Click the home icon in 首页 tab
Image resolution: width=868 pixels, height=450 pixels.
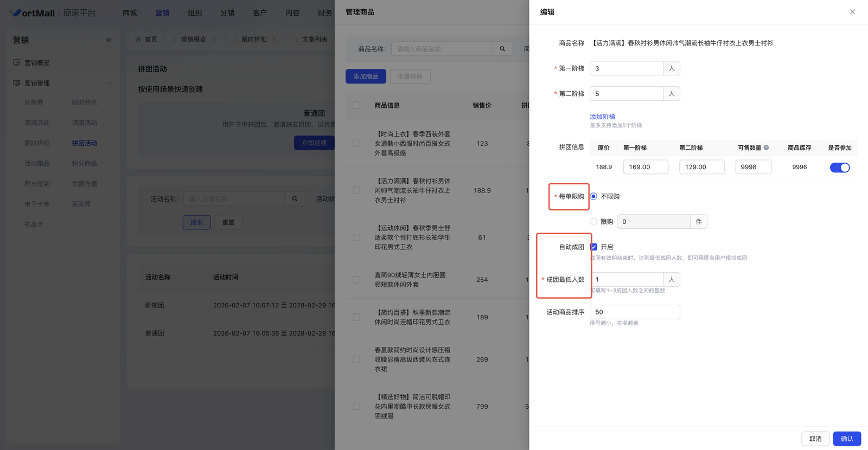[x=138, y=40]
